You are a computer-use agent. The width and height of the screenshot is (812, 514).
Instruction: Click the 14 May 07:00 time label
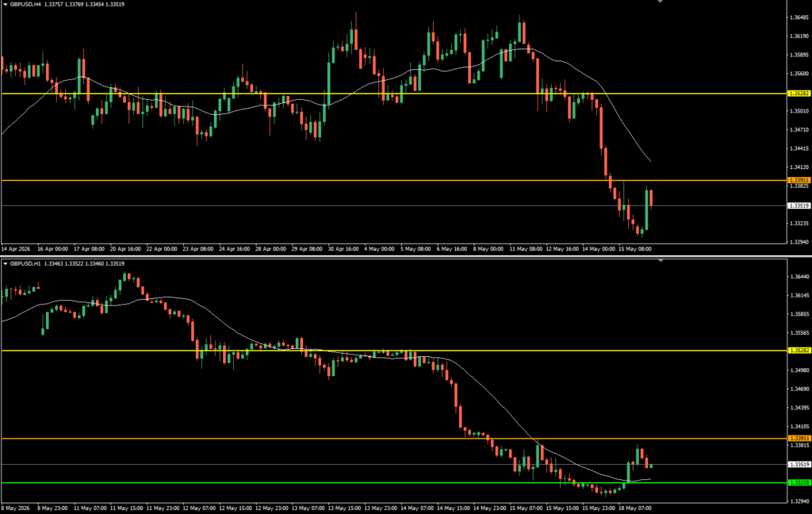(x=417, y=508)
